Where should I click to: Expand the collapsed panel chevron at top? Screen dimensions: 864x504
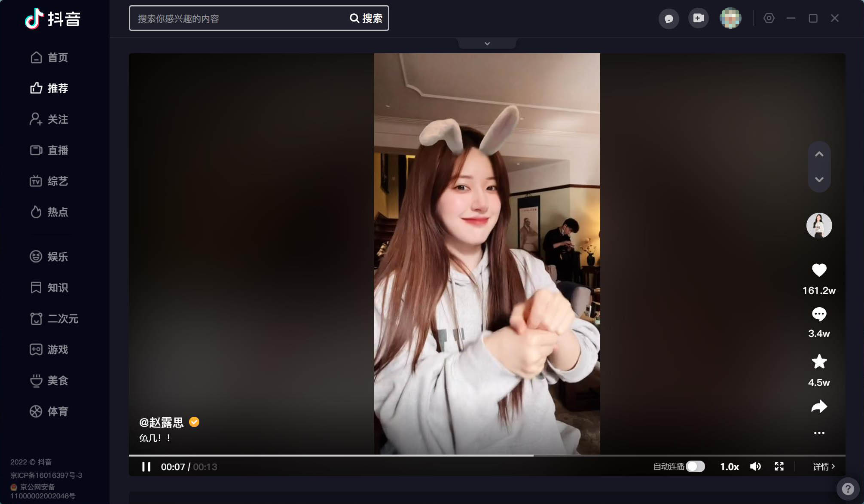[487, 44]
